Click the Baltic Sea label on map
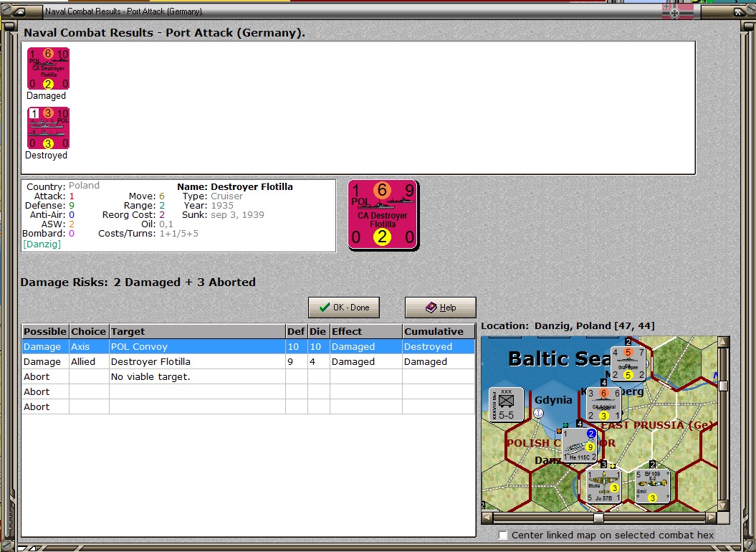Image resolution: width=756 pixels, height=552 pixels. pyautogui.click(x=559, y=358)
